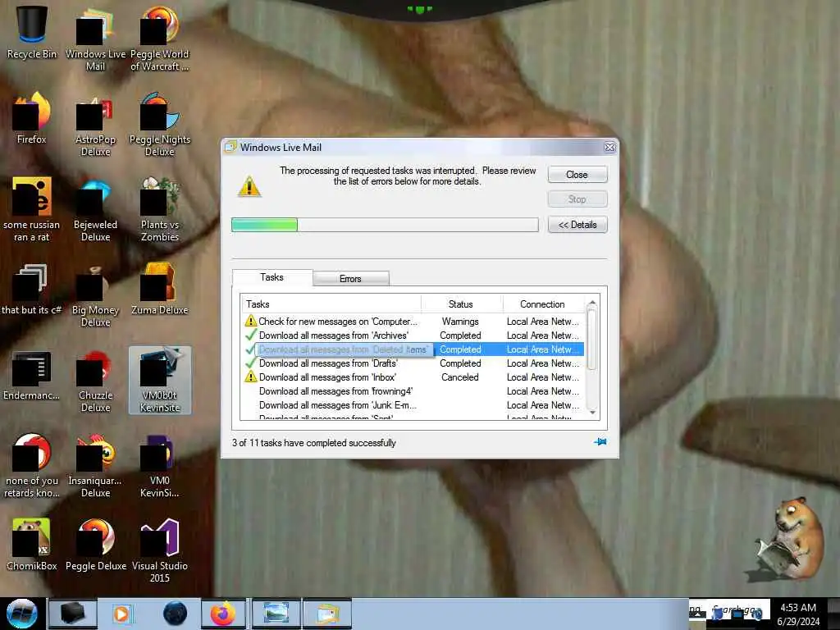840x630 pixels.
Task: Switch to the Windows Live Mail taskbar button
Action: [327, 614]
